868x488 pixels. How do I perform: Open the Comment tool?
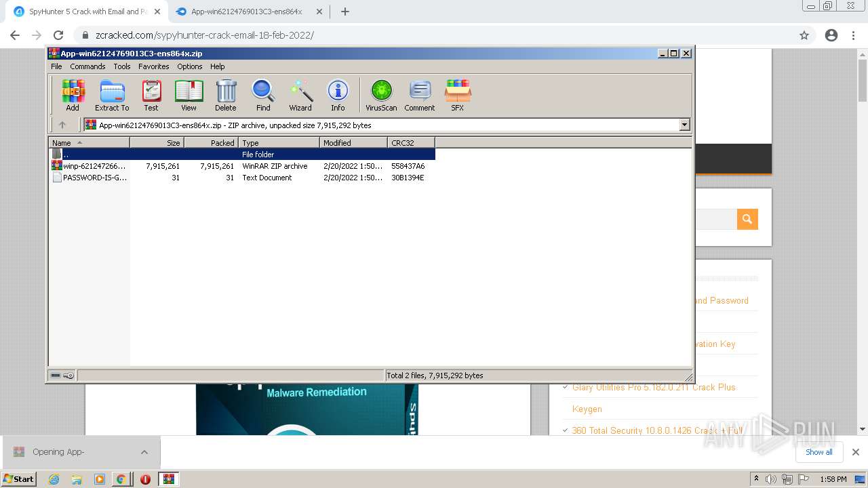pyautogui.click(x=420, y=95)
